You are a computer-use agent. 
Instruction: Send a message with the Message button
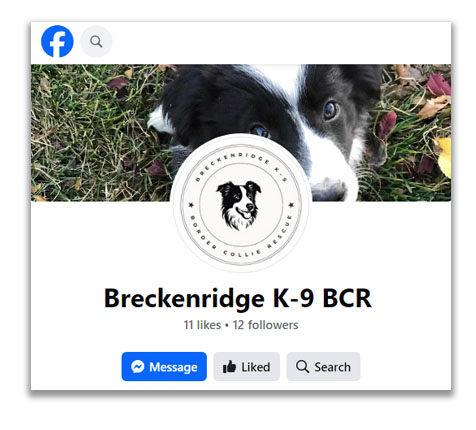pos(164,367)
